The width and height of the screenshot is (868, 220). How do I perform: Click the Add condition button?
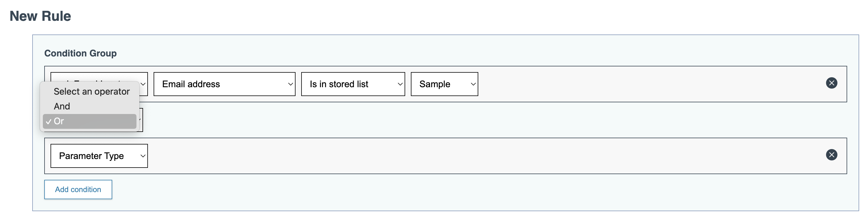(78, 190)
